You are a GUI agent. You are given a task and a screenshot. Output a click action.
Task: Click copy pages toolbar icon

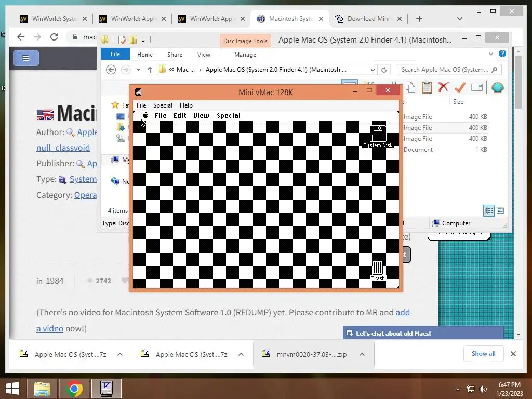pyautogui.click(x=410, y=87)
